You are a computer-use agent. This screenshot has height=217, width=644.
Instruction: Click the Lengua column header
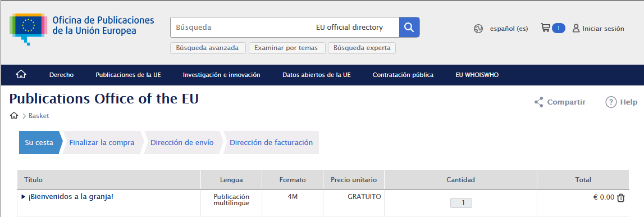[x=231, y=179]
